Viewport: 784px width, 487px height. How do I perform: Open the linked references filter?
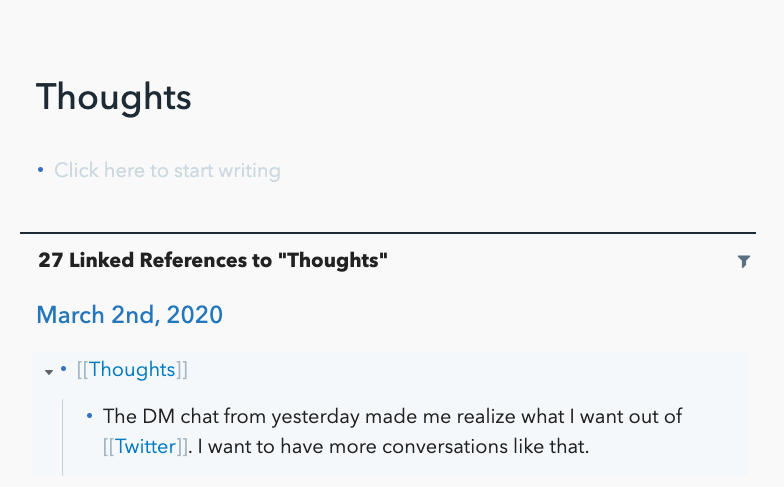[x=743, y=262]
